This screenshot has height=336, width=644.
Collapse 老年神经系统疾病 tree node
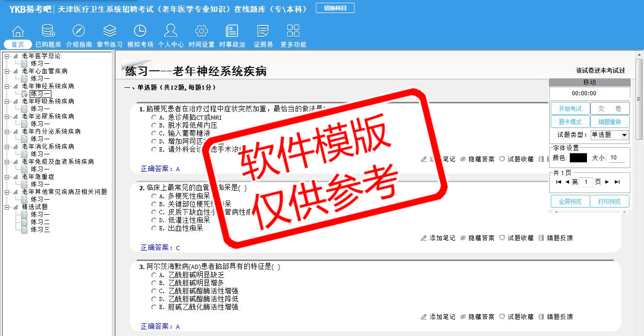click(x=7, y=86)
